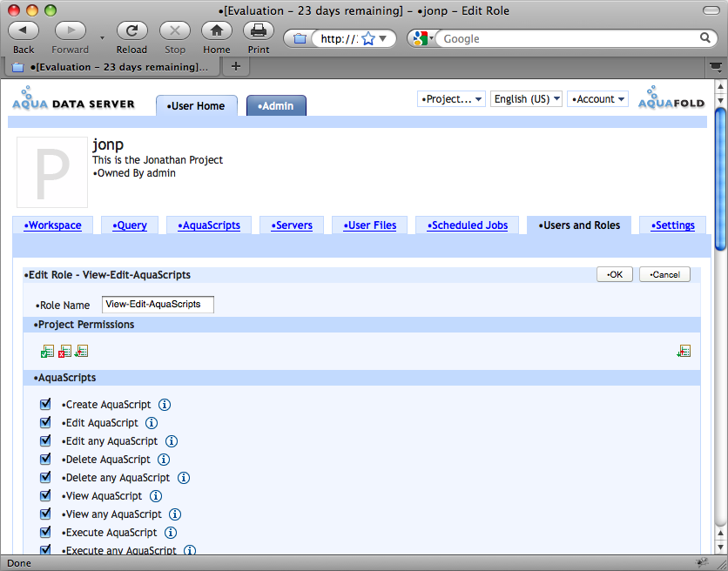
Task: Uncheck the Create AquaScript checkbox
Action: tap(45, 404)
